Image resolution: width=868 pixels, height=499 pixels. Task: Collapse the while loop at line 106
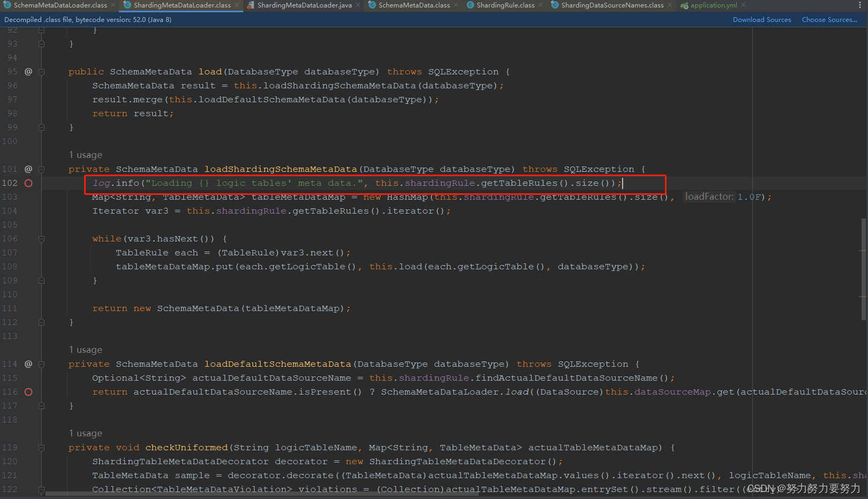(x=42, y=239)
